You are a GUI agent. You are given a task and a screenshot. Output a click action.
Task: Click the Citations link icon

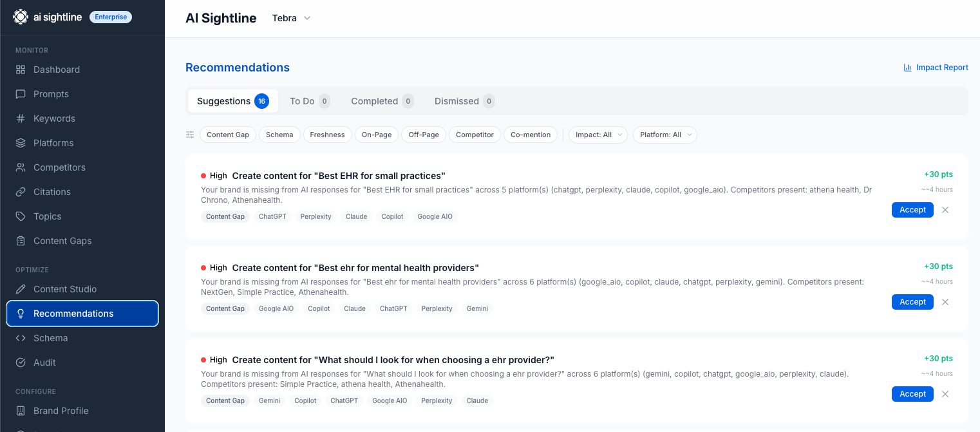pos(21,192)
